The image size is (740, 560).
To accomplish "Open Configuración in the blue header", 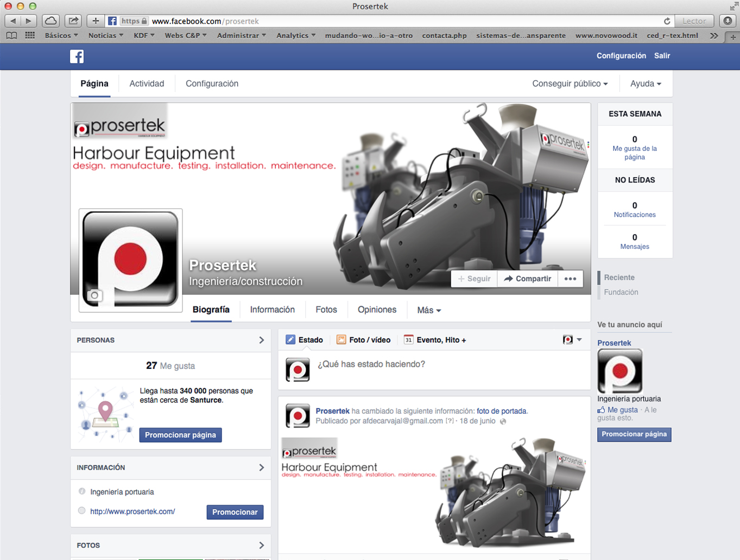I will [x=621, y=55].
